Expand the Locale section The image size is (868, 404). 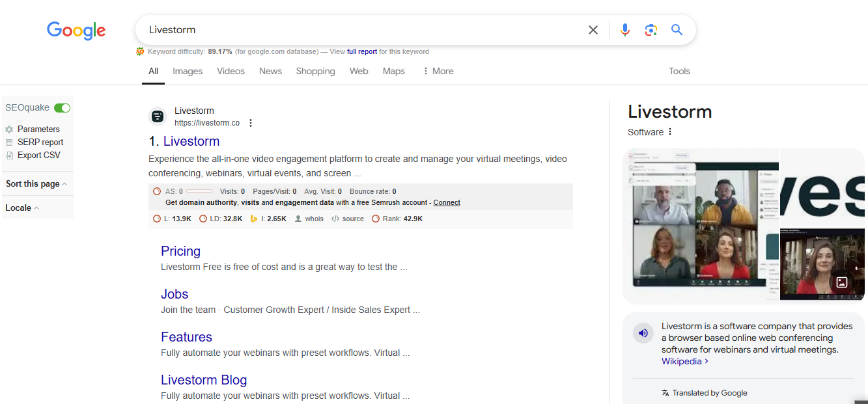coord(22,208)
